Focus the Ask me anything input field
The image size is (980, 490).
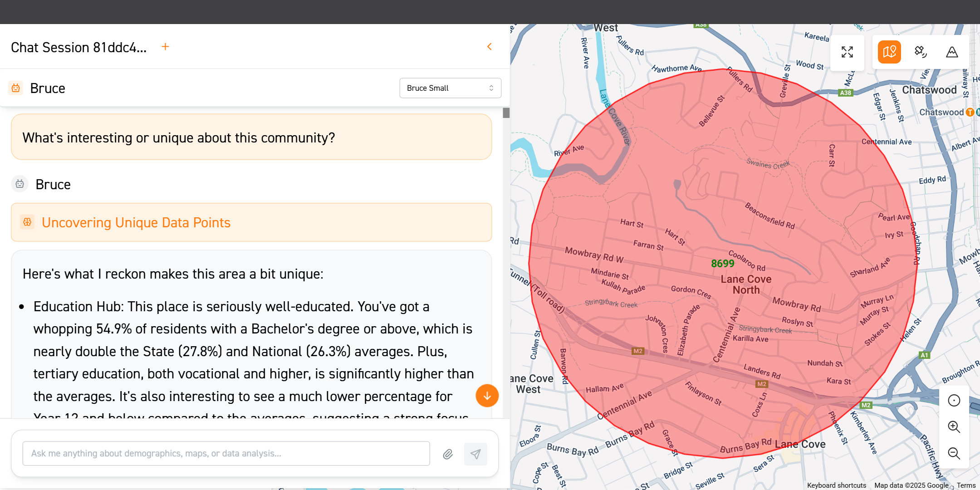(226, 454)
